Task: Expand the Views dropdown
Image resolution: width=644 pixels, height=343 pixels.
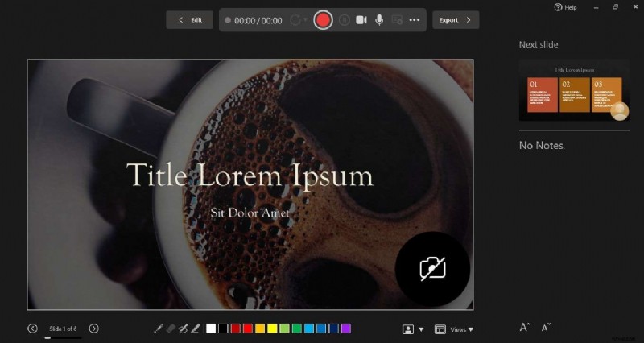Action: tap(454, 329)
